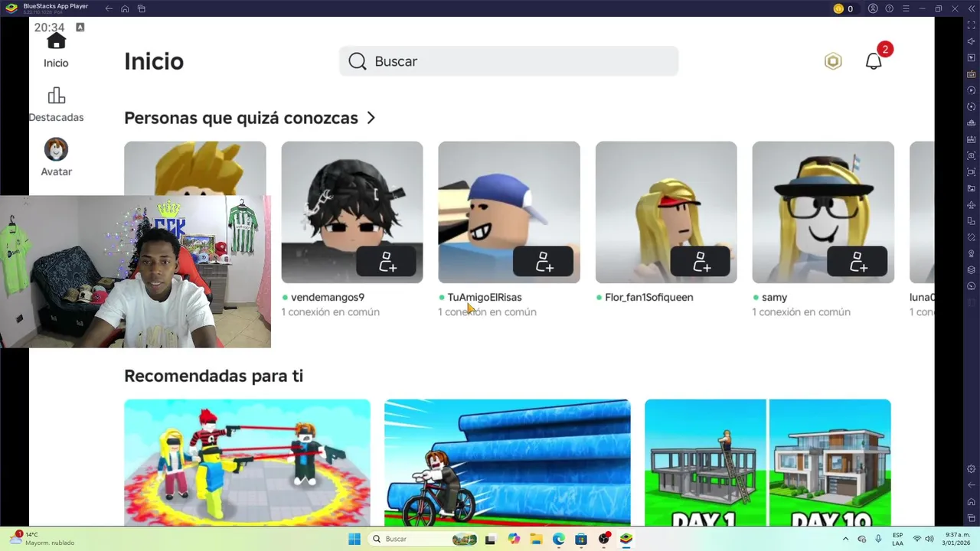Open the Destacadas charts icon
The image size is (980, 551).
pyautogui.click(x=56, y=96)
